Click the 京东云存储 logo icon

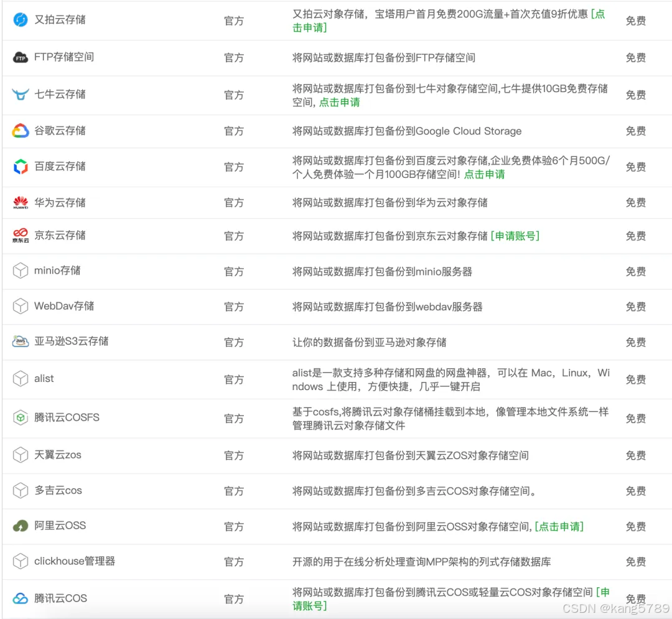coord(20,236)
